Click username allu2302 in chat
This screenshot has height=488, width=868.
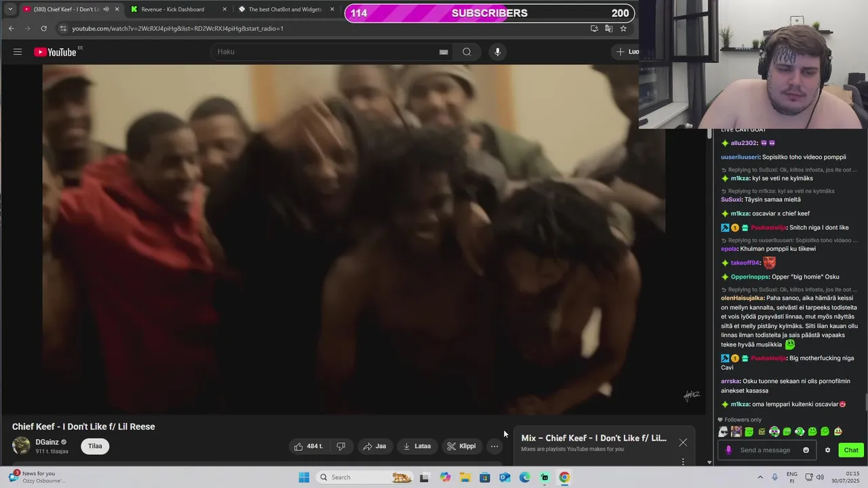tap(744, 143)
